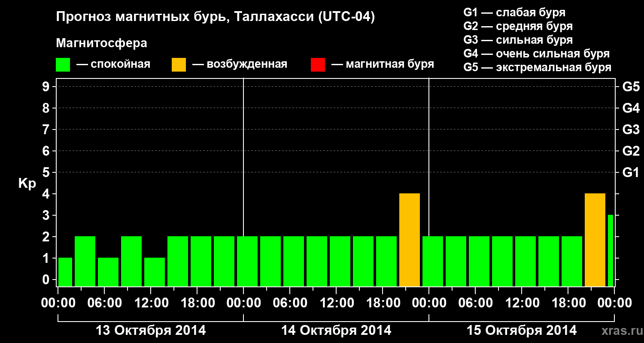Click the '13 Октября 2014' date label
The height and width of the screenshot is (343, 644).
[x=151, y=331]
